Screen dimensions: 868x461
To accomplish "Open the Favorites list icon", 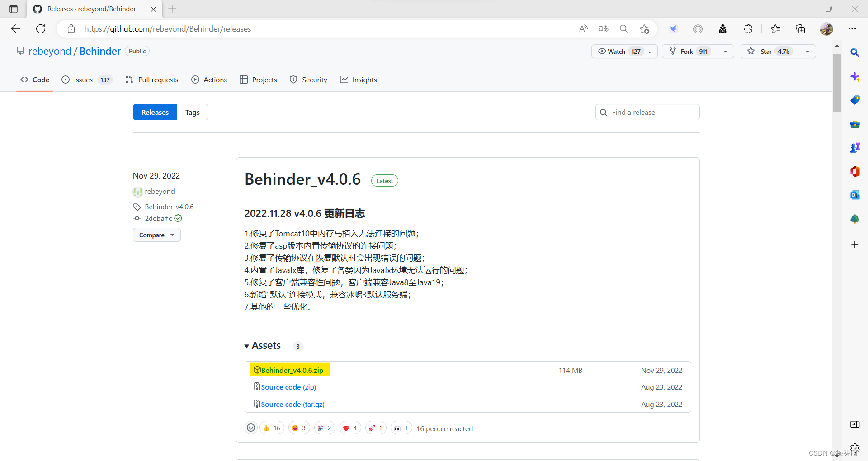I will [x=775, y=29].
